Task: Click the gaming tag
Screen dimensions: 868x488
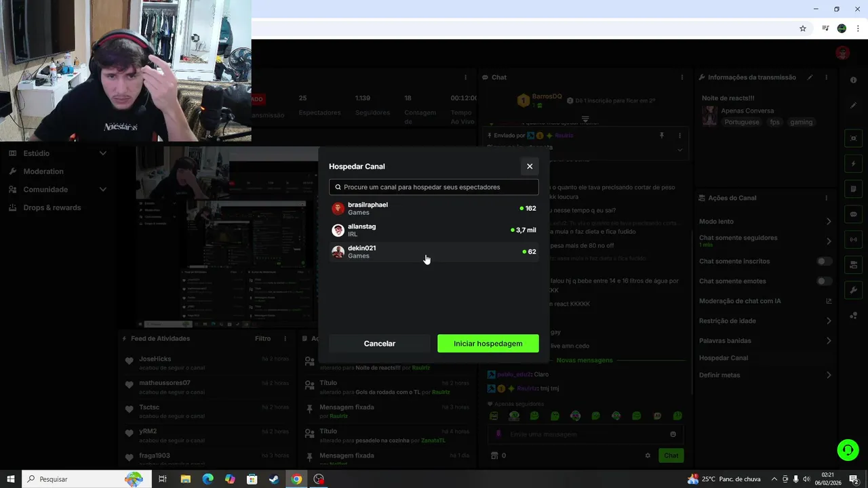Action: point(801,122)
